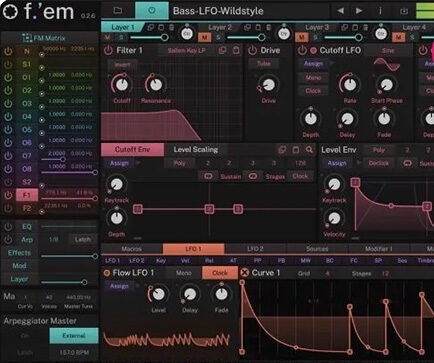This screenshot has width=434, height=363.
Task: Open the Flow LFO 1 Assign menu
Action: 119,286
